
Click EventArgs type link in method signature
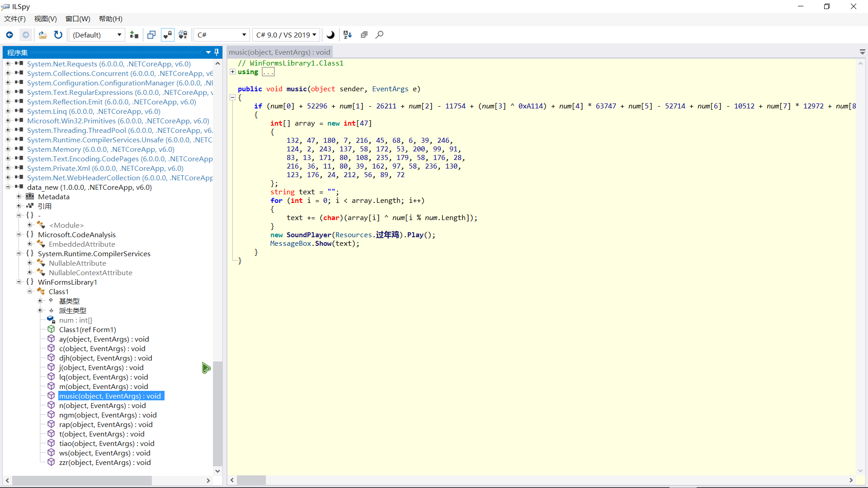pyautogui.click(x=390, y=89)
